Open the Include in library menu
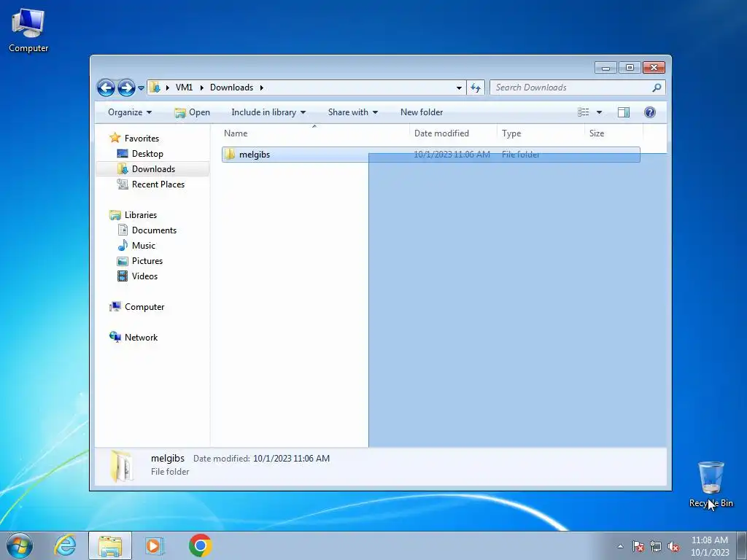 pyautogui.click(x=268, y=112)
